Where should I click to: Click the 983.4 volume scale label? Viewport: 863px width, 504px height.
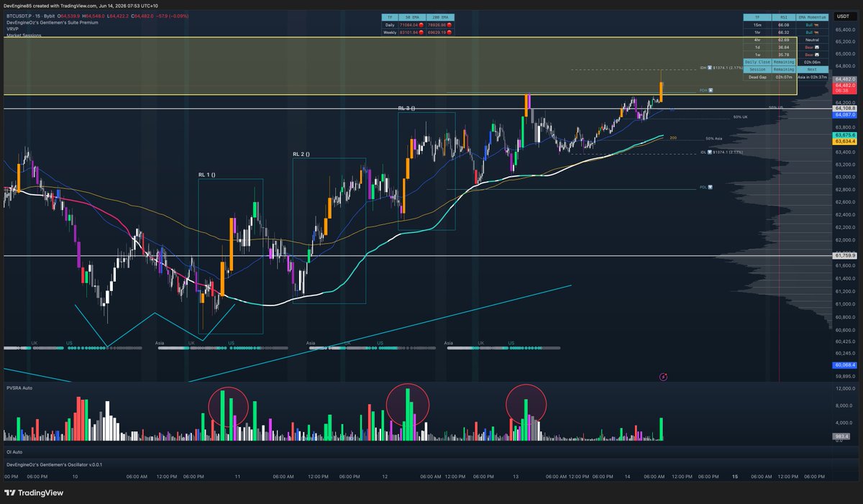842,436
